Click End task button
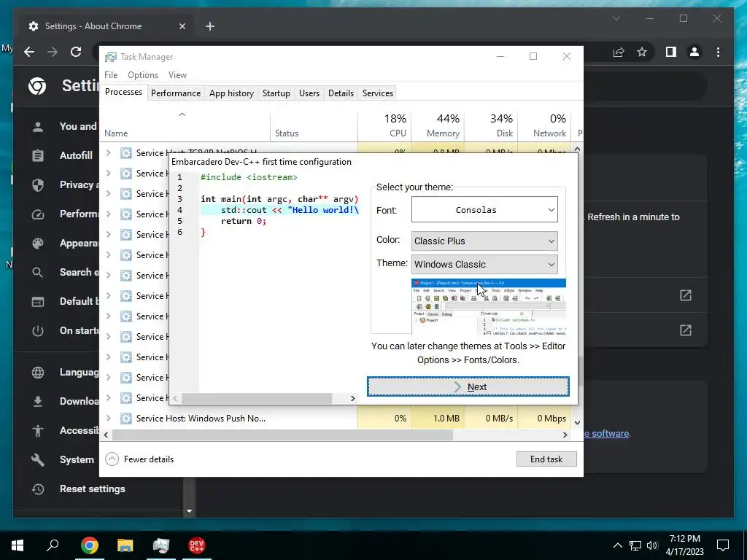Viewport: 747px width, 560px height. tap(546, 459)
